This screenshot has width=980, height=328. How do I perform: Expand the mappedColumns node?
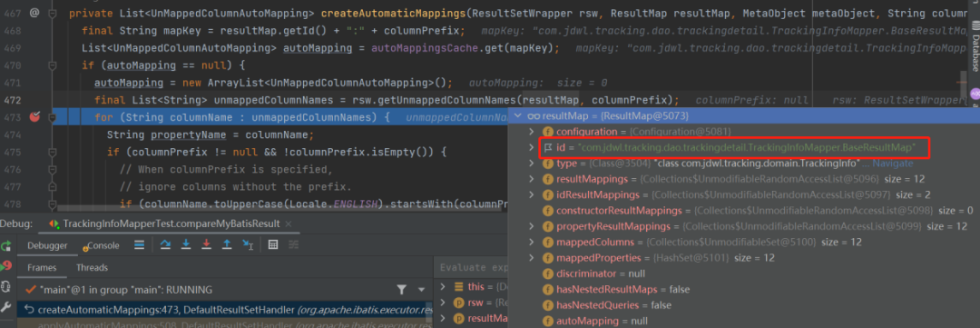[x=531, y=242]
